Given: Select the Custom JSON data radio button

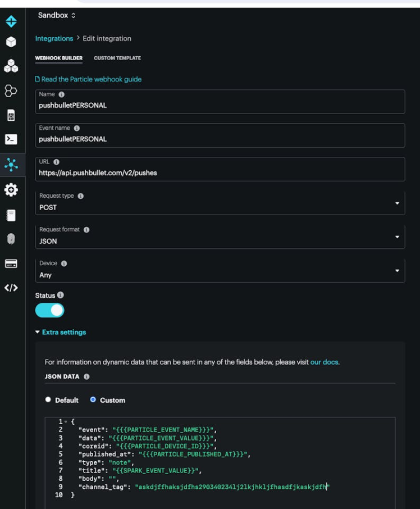Looking at the screenshot, I should [x=93, y=400].
